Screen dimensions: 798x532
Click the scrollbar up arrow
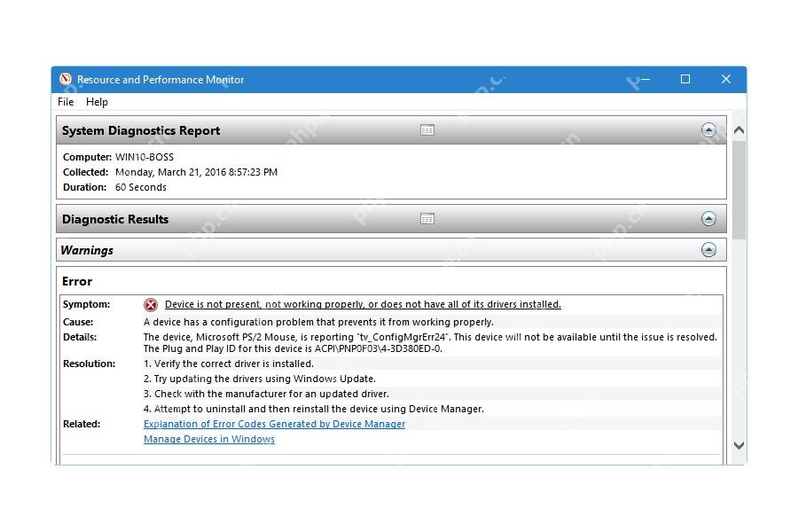739,130
